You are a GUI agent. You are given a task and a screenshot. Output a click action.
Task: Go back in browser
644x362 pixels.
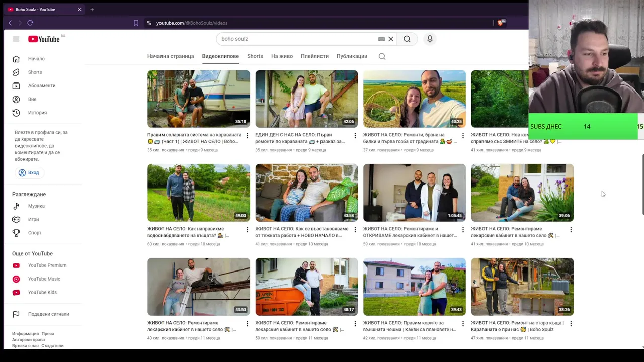[10, 23]
